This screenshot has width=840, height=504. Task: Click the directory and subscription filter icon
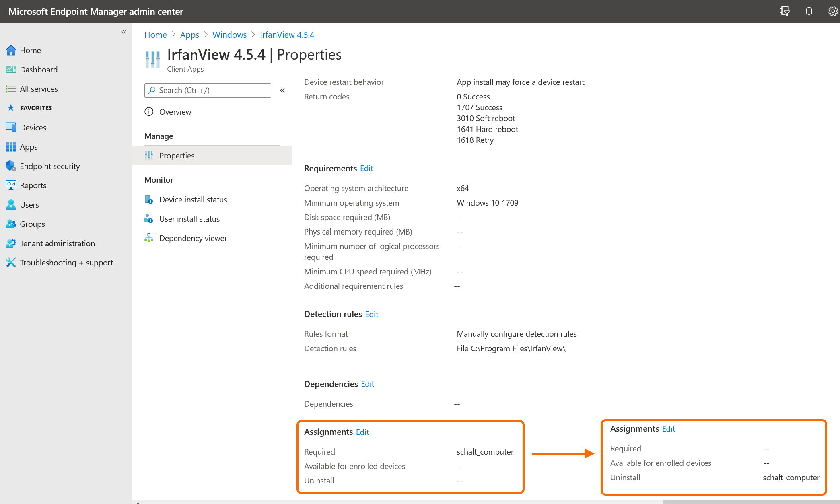(784, 11)
